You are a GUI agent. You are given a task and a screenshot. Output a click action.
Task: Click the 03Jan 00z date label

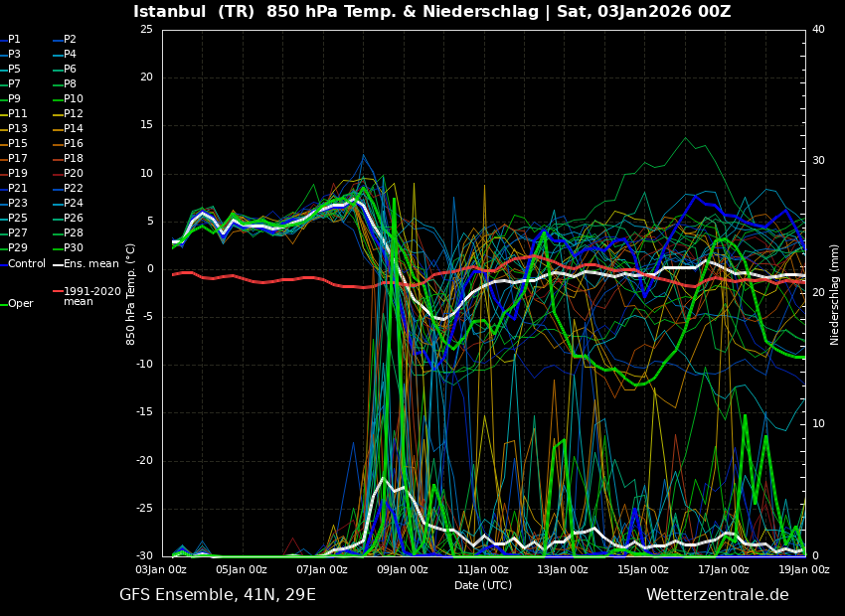coord(162,569)
